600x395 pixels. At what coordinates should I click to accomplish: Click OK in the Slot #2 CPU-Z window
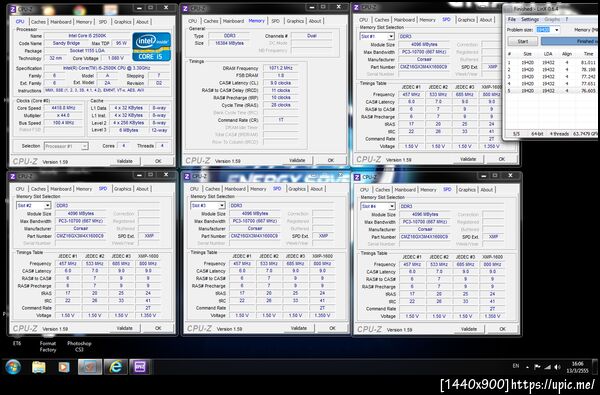(x=158, y=328)
